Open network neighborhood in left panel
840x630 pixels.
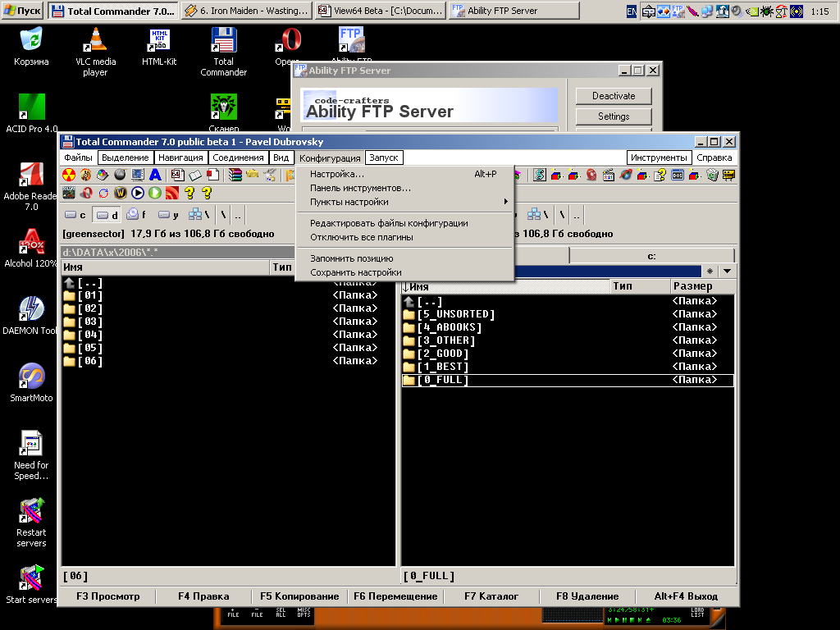[199, 215]
